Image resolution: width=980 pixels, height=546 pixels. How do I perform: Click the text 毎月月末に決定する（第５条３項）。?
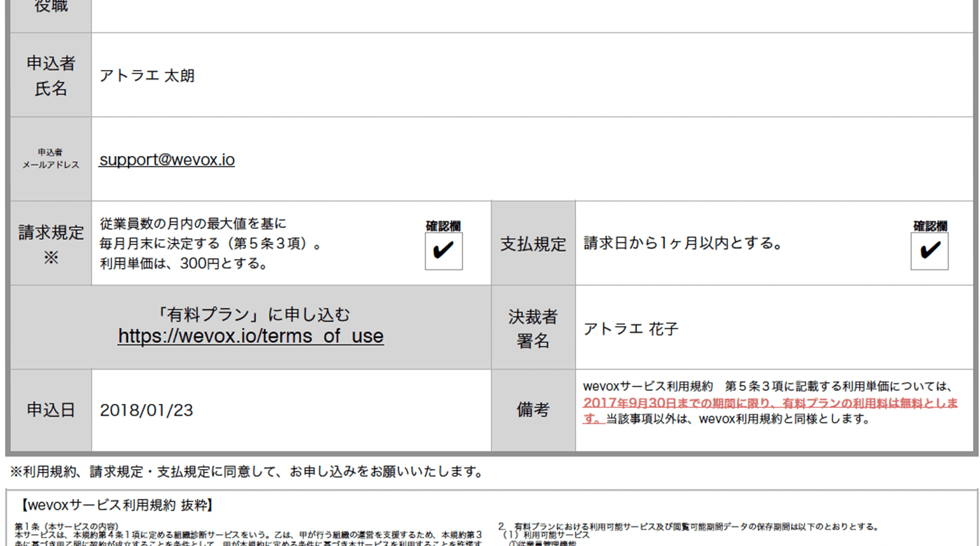click(x=211, y=244)
